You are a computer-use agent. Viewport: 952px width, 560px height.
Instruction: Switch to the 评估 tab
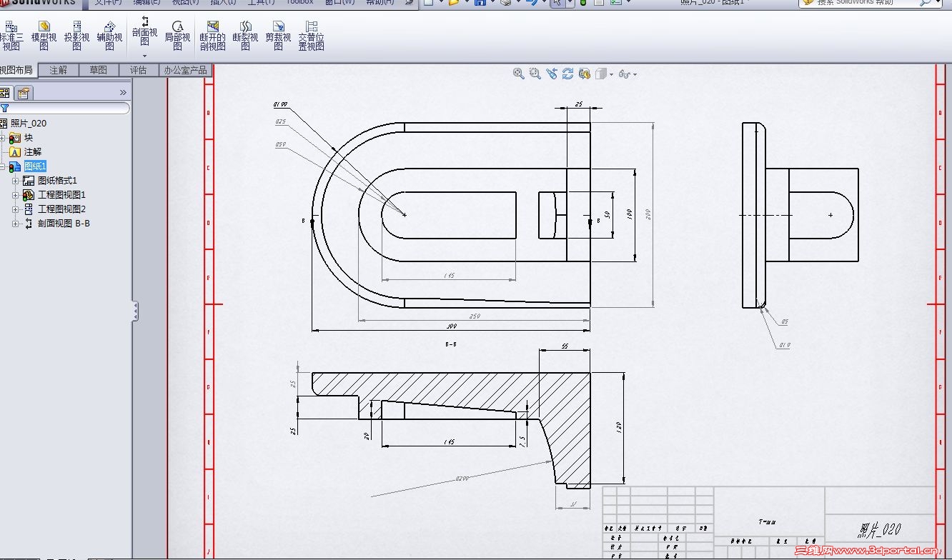click(x=138, y=70)
